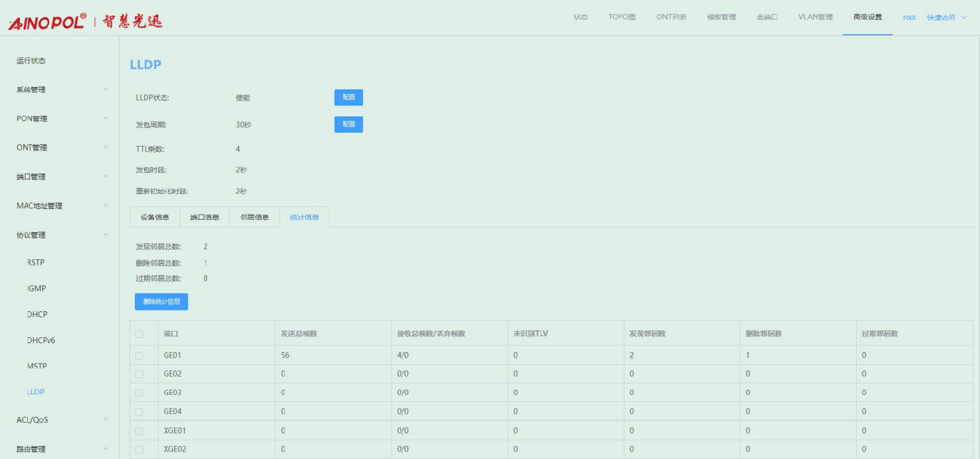The width and height of the screenshot is (980, 459).
Task: Check the XGE01 port checkbox
Action: click(139, 431)
